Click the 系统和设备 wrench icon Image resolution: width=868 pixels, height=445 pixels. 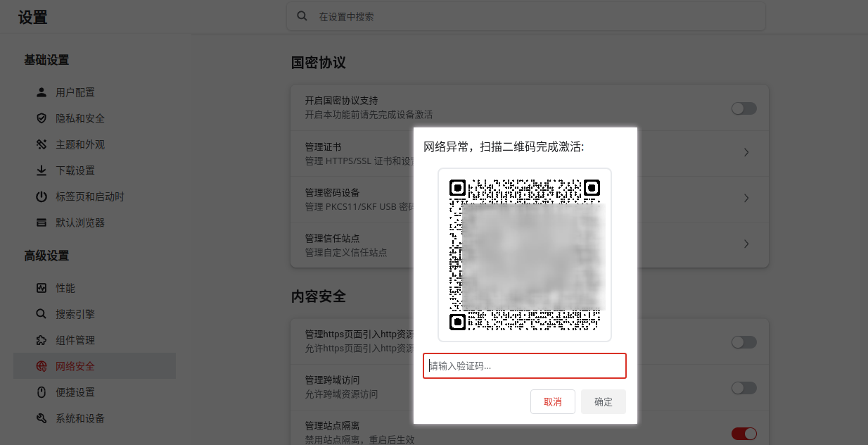(42, 418)
